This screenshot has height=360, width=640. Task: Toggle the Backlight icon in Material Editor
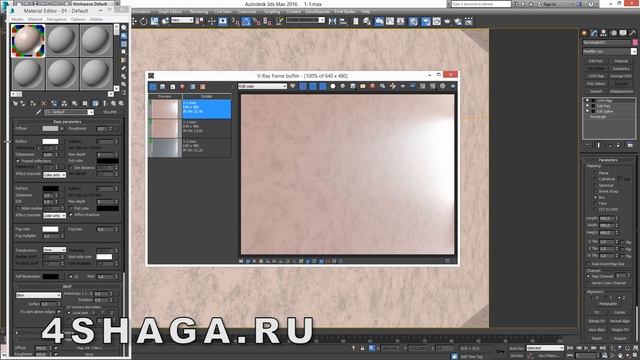click(x=124, y=36)
